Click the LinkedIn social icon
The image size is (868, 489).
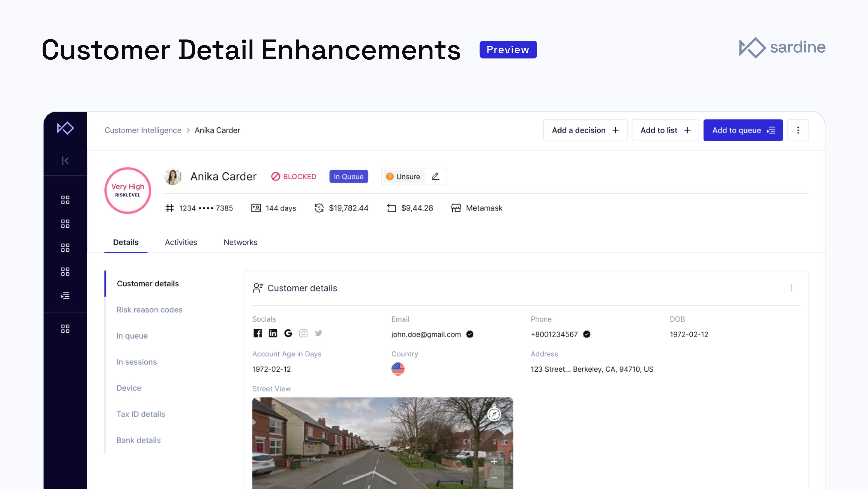coord(273,333)
